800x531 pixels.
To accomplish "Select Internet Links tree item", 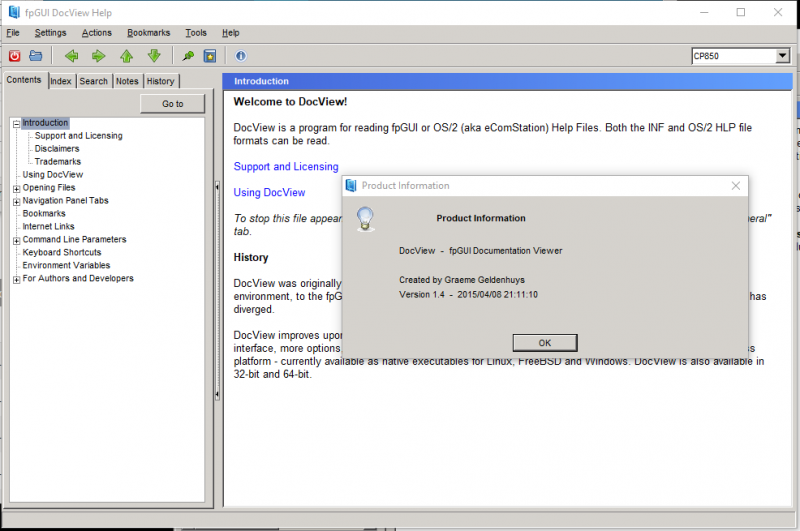I will [x=48, y=226].
